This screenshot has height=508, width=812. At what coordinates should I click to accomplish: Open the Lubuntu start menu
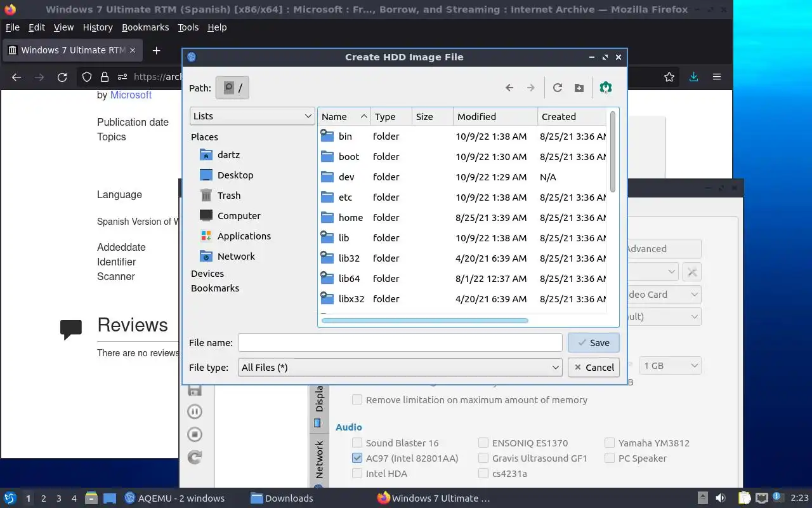click(x=10, y=498)
